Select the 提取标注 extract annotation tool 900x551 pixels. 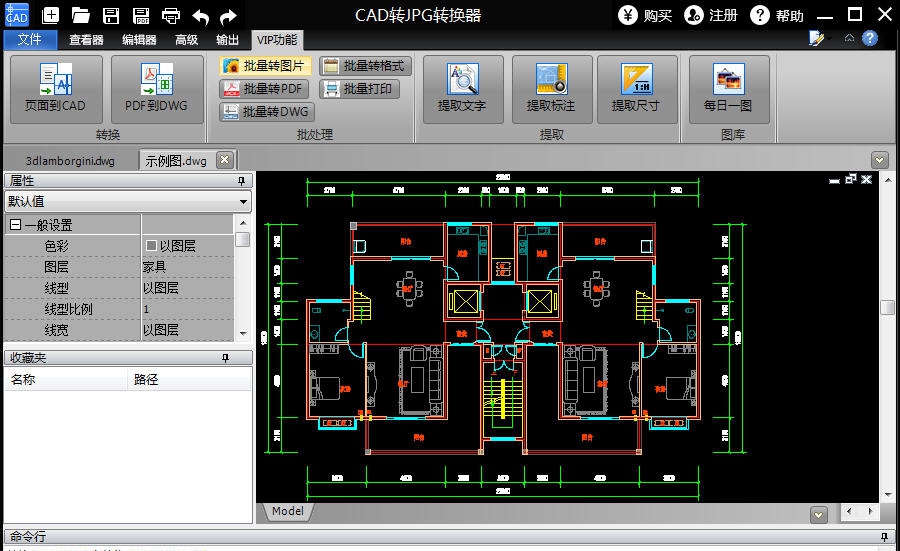coord(551,87)
